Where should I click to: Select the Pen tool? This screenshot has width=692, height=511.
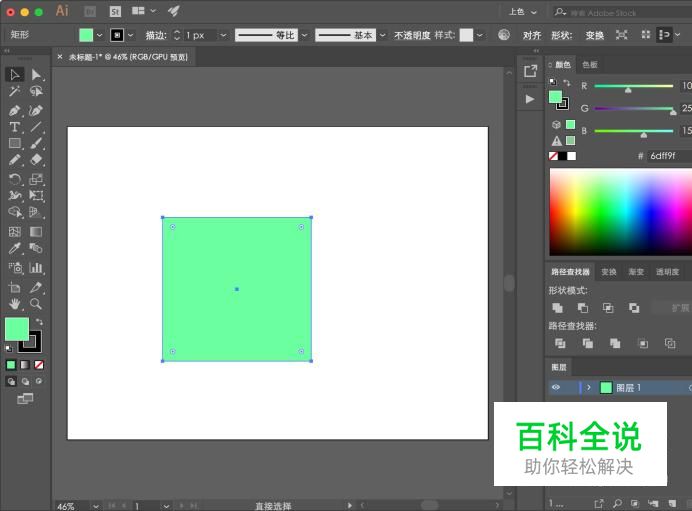(15, 110)
